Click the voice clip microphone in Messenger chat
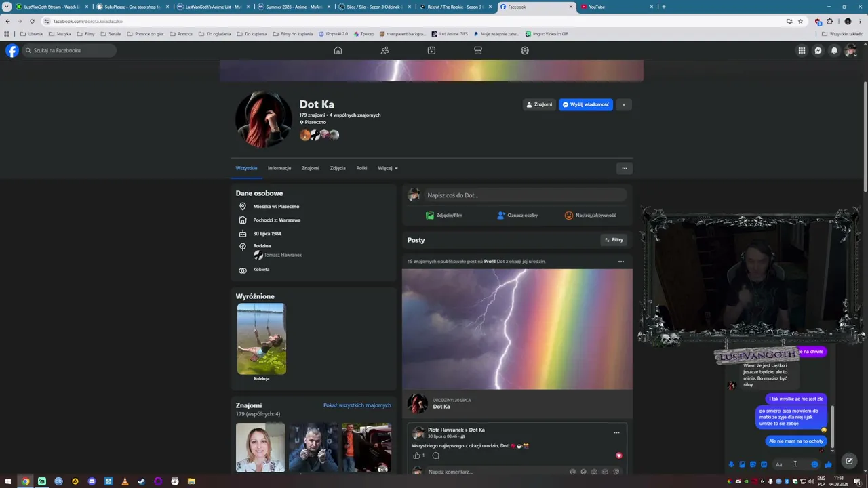 pos(731,464)
